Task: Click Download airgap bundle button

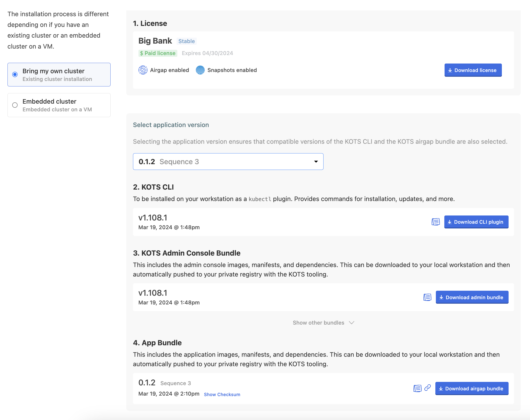Action: 472,388
